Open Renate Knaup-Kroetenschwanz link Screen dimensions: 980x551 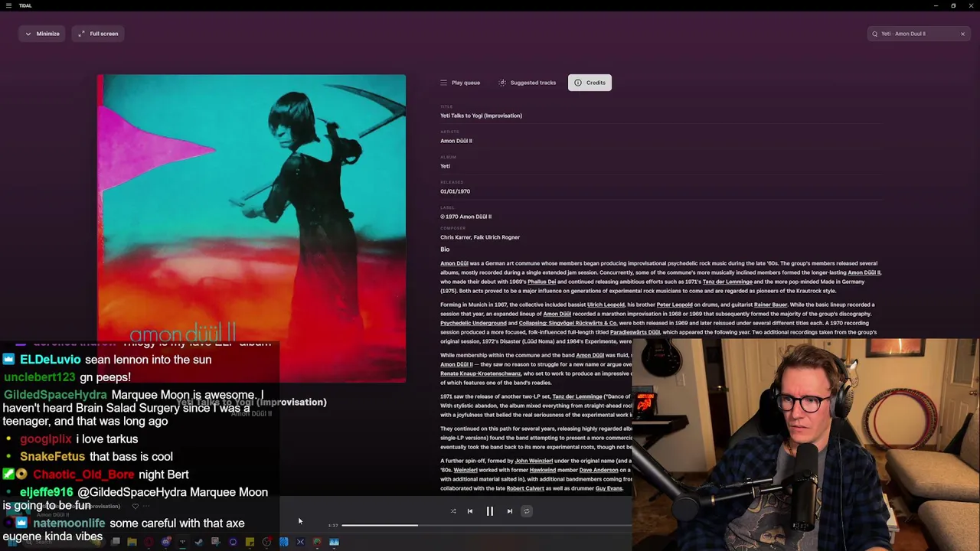tap(481, 373)
